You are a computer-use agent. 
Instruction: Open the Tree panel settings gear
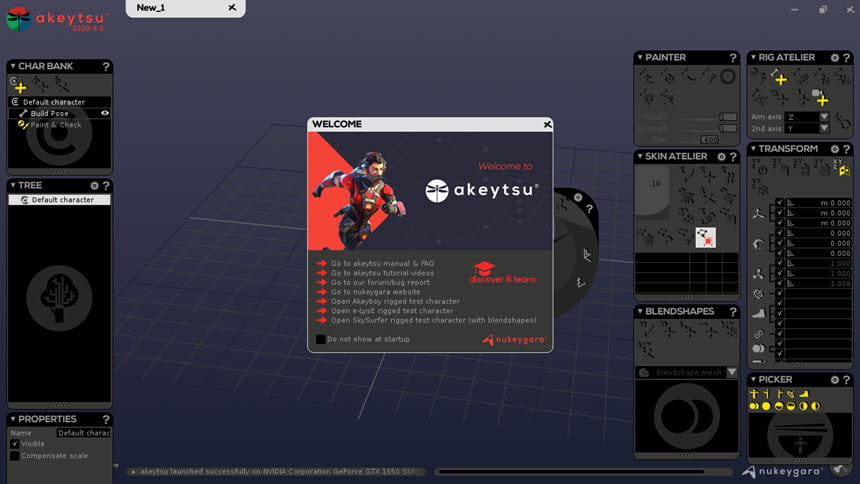pyautogui.click(x=94, y=186)
